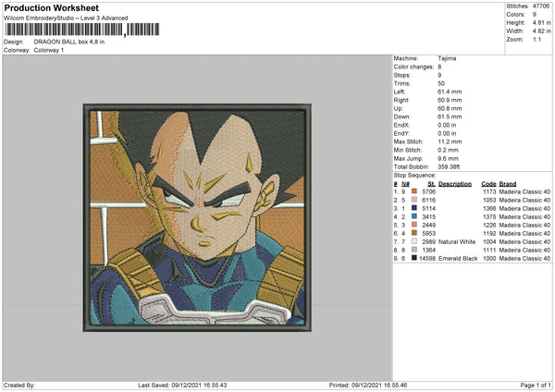
Task: Click the Stitches value '47706'
Action: pyautogui.click(x=541, y=6)
